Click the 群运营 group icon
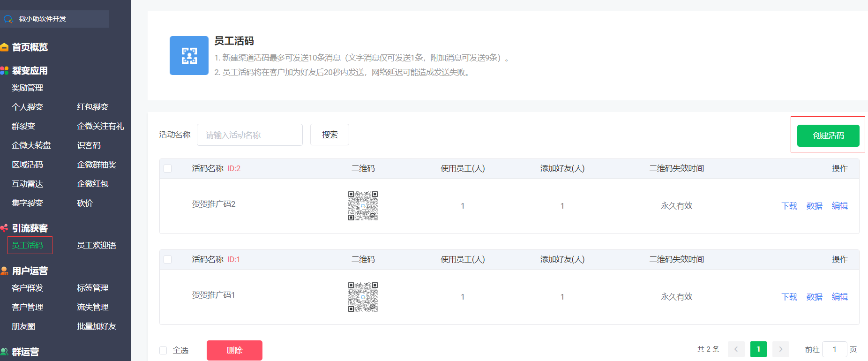 coord(4,352)
